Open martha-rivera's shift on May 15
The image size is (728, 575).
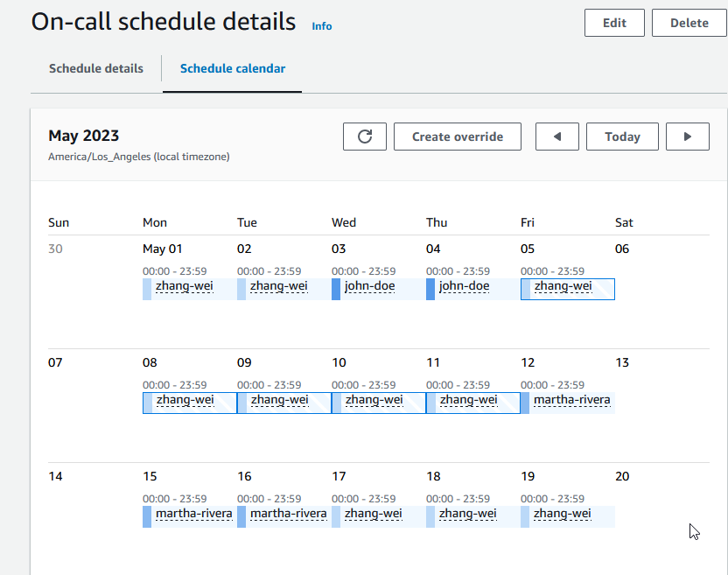point(193,514)
